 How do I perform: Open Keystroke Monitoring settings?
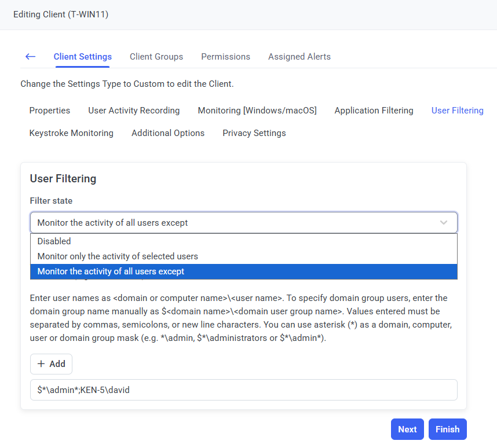coord(71,133)
